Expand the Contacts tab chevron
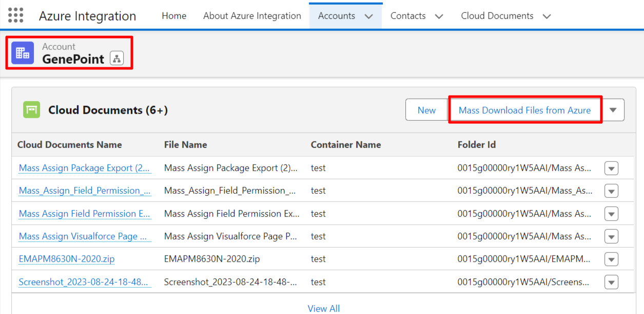Screen dimensions: 644x314 pos(439,16)
